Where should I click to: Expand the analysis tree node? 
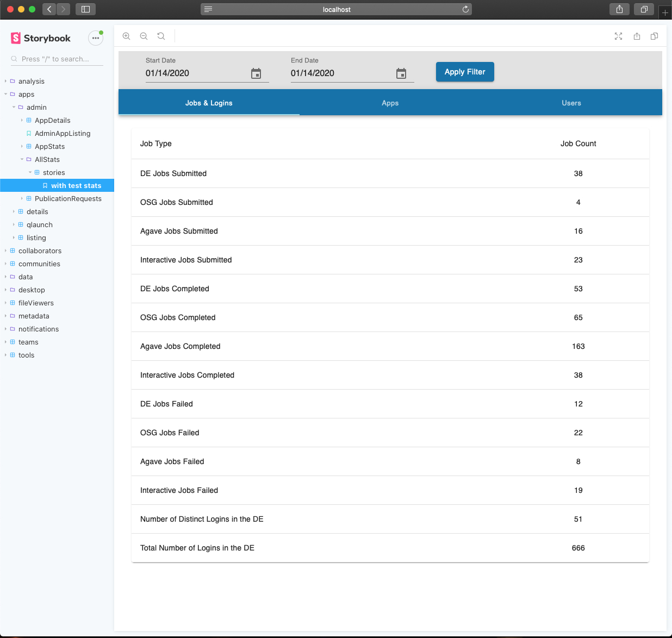[x=6, y=81]
